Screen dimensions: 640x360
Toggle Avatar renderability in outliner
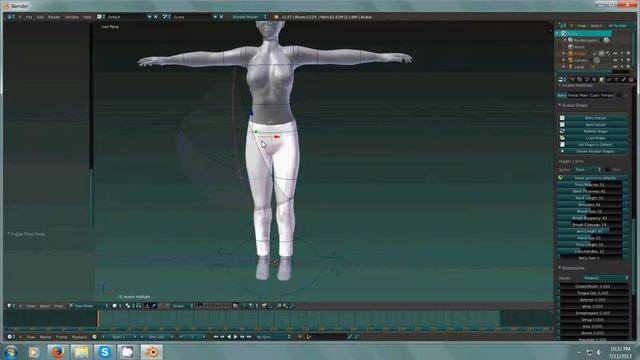628,53
